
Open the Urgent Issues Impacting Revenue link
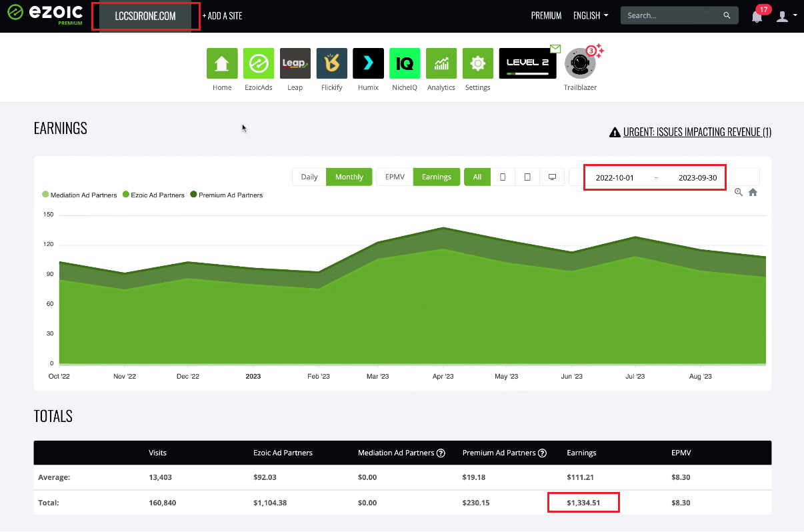click(697, 132)
